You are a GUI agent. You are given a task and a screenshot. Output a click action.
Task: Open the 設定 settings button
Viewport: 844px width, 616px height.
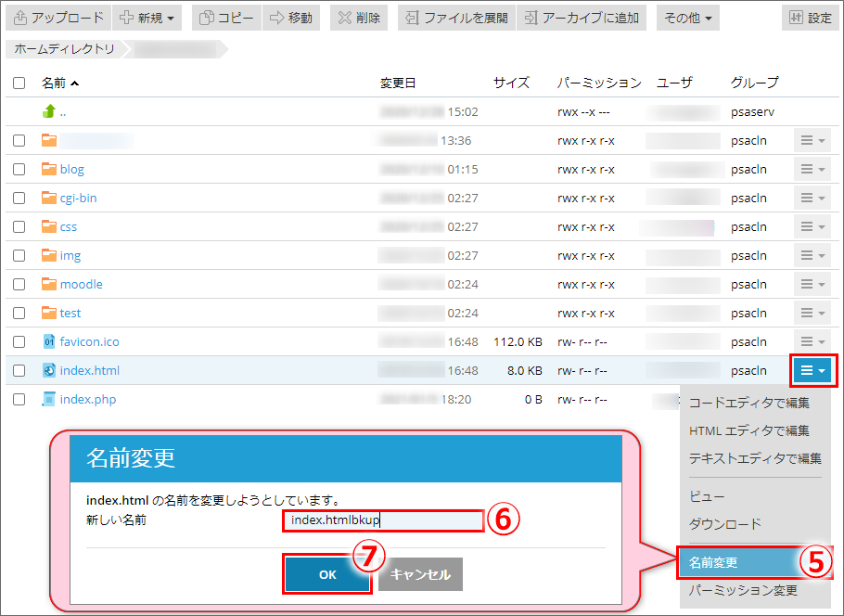coord(810,18)
